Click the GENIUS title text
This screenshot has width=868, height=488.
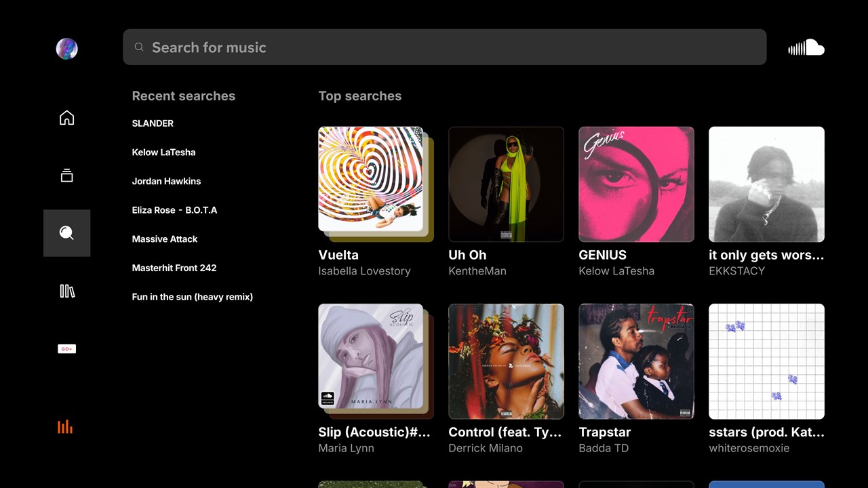pyautogui.click(x=602, y=255)
